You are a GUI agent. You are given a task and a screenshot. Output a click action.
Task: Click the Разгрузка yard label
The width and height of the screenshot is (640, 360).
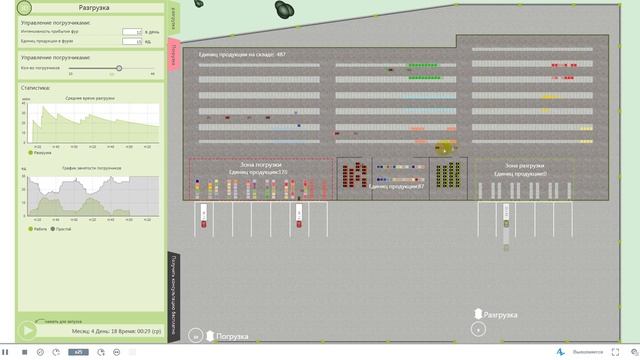pos(500,315)
